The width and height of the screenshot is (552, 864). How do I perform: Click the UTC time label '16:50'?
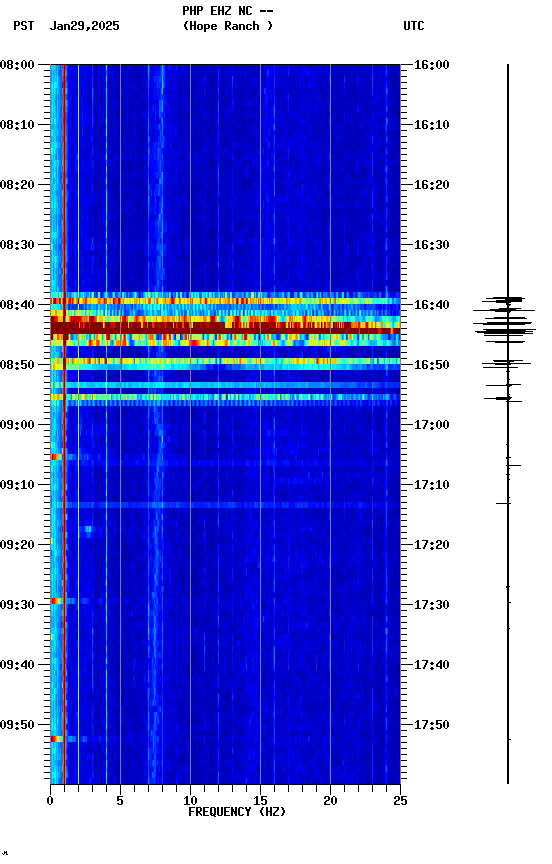pyautogui.click(x=431, y=365)
